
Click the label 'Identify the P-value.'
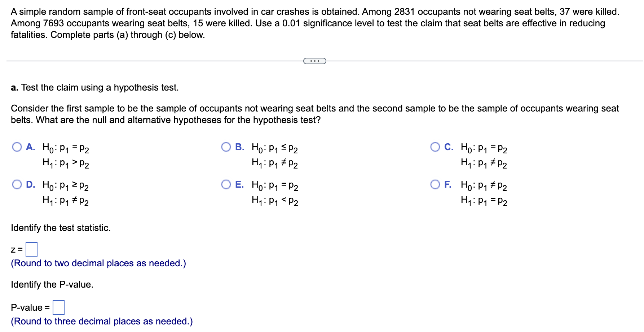[52, 284]
